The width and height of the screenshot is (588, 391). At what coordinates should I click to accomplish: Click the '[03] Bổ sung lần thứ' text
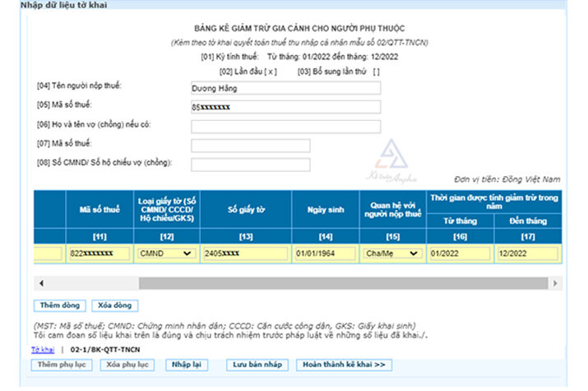coord(332,72)
